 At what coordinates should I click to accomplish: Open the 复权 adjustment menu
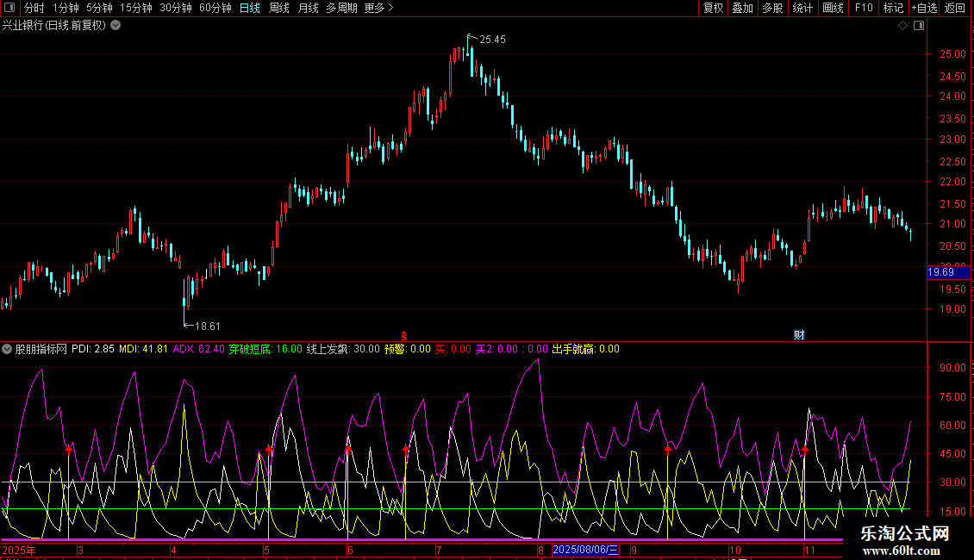point(713,8)
